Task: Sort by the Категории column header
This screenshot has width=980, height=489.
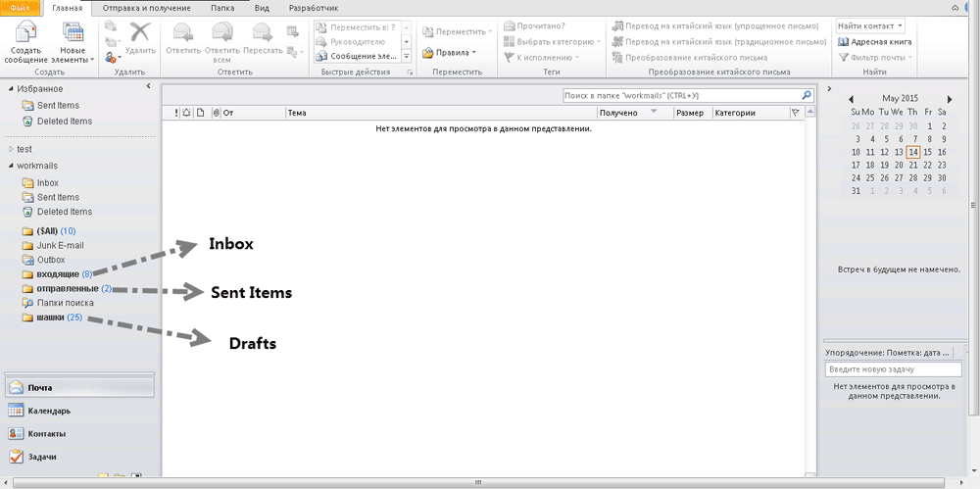Action: pos(751,113)
